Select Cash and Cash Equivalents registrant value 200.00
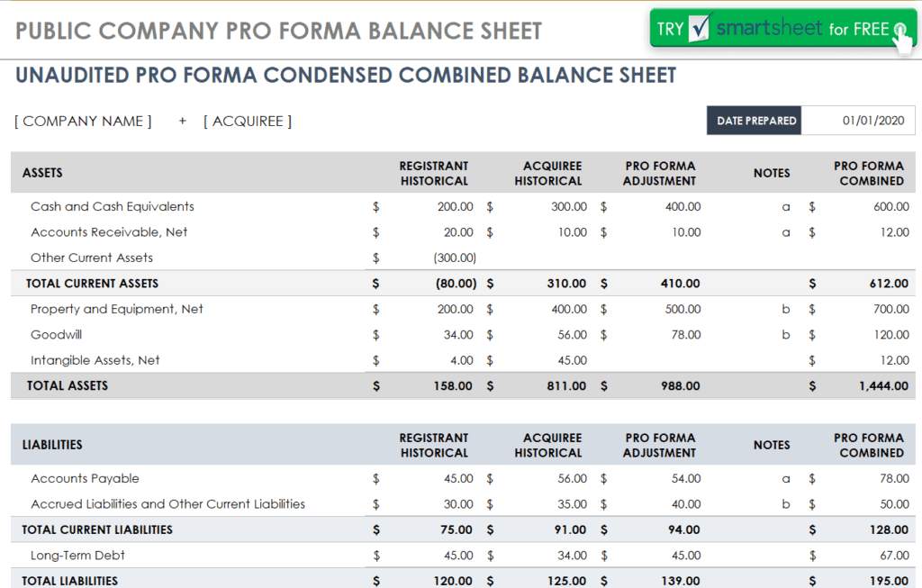The width and height of the screenshot is (922, 588). [x=455, y=206]
